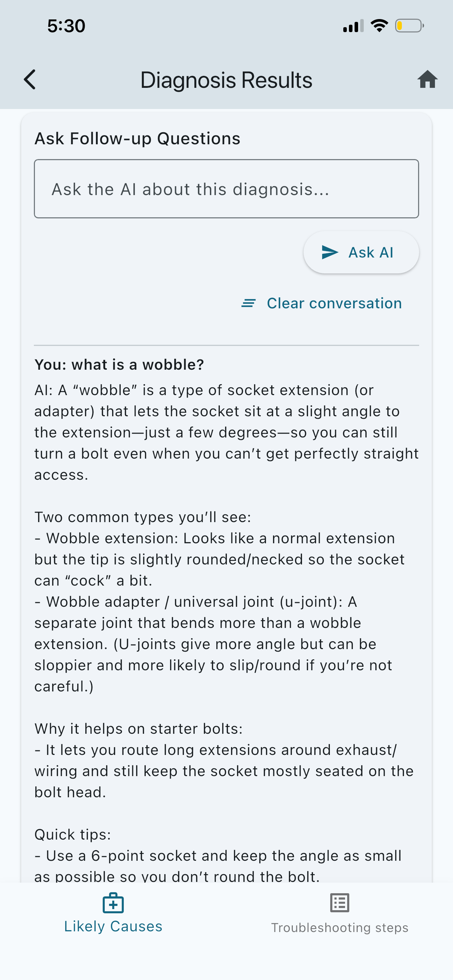Click the Wi-Fi icon in the status bar
The image size is (453, 980).
coord(379,25)
